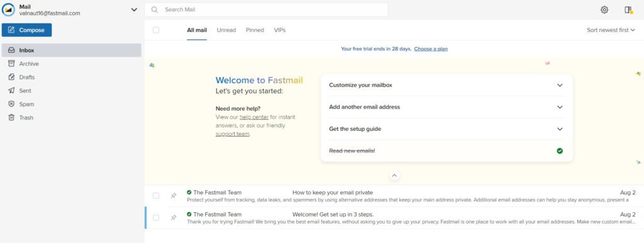The image size is (644, 243).
Task: Click the Search Mail field
Action: tap(266, 10)
